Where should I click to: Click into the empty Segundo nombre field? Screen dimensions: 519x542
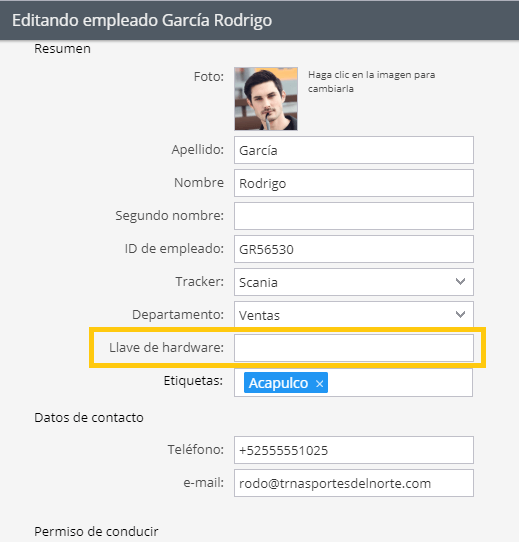[354, 216]
